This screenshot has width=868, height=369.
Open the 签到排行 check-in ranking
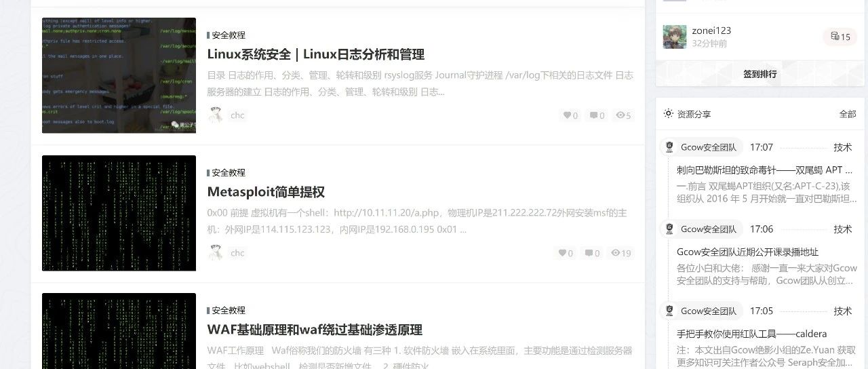pyautogui.click(x=759, y=74)
